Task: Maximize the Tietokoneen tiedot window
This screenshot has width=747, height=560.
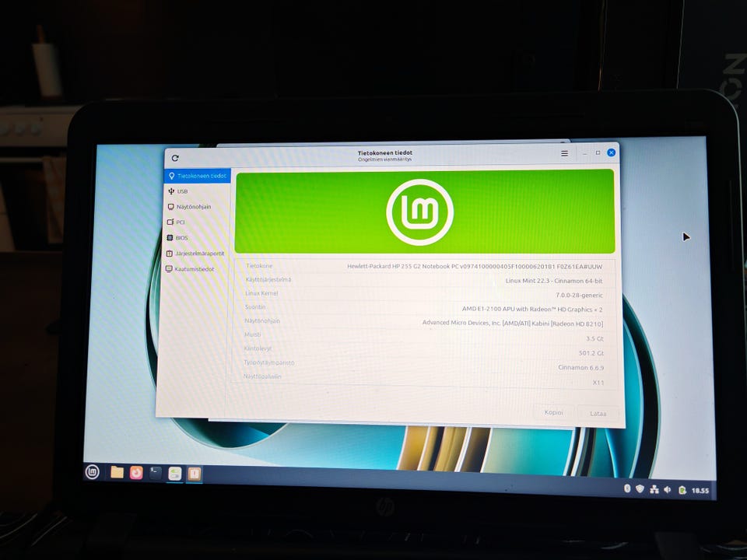Action: [x=598, y=153]
